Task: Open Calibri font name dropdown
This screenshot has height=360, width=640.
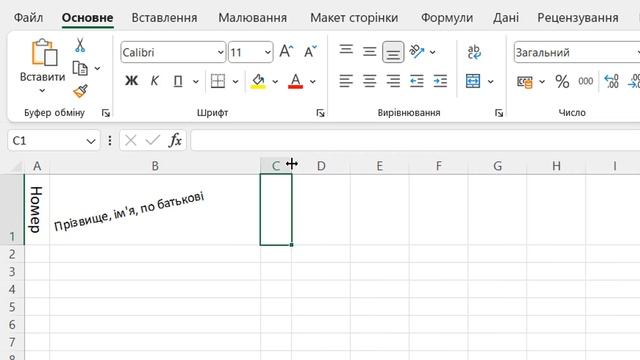Action: pos(220,52)
